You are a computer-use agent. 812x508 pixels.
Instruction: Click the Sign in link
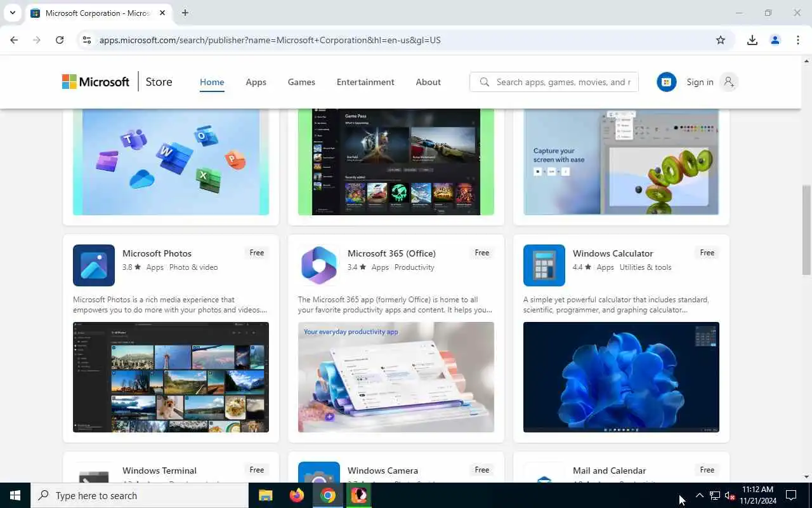700,82
